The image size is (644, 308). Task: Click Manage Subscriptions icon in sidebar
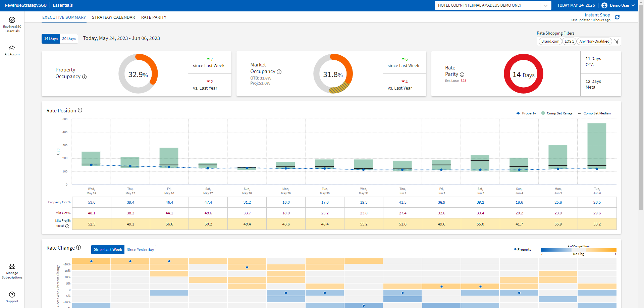(12, 267)
